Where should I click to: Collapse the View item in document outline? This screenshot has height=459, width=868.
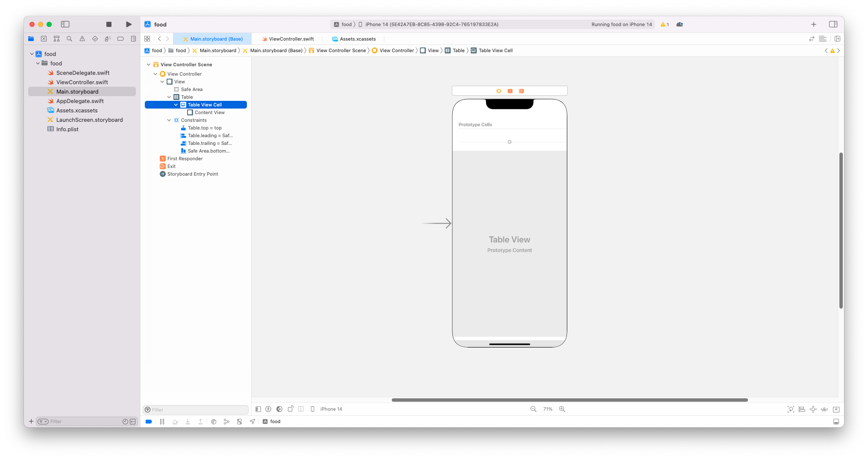coord(162,82)
